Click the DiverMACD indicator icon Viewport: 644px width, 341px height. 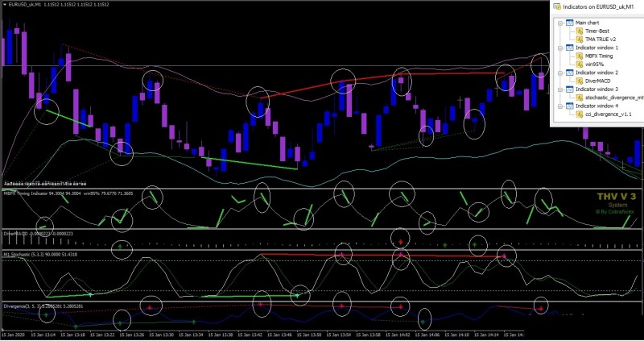(580, 81)
